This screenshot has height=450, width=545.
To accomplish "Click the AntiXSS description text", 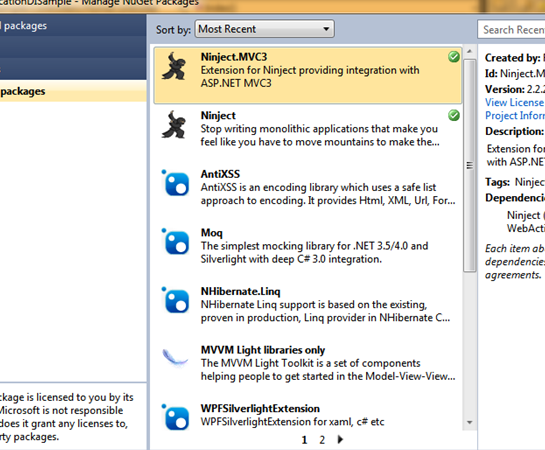I will tap(328, 194).
